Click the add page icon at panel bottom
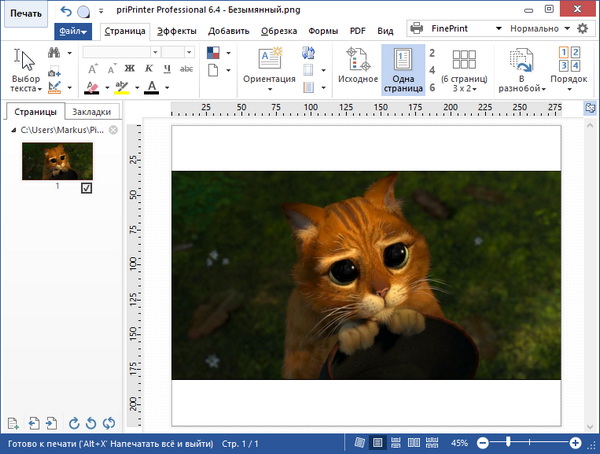This screenshot has width=600, height=454. tap(13, 423)
